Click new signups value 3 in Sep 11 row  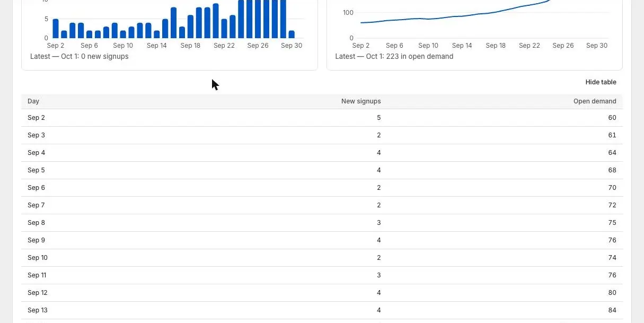(379, 275)
